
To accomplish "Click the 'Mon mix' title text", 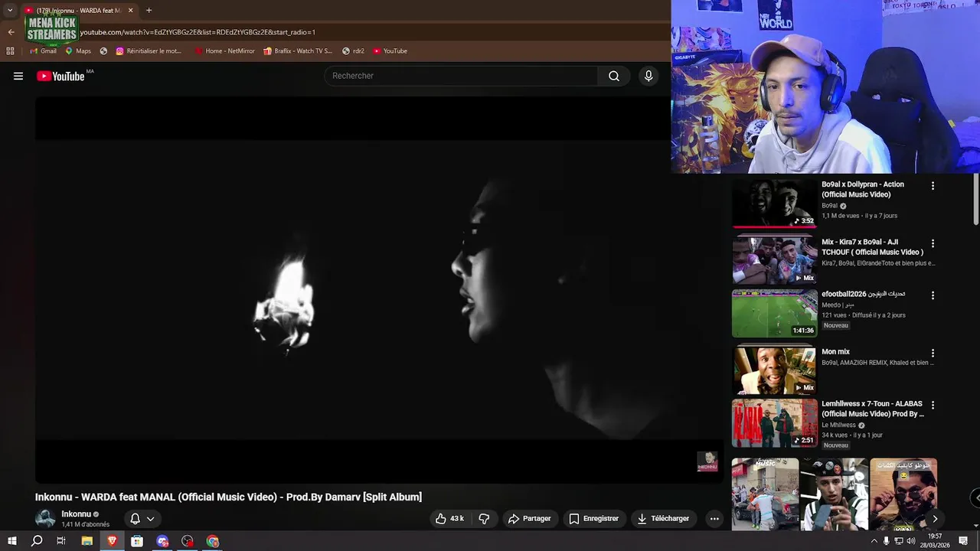I will click(x=835, y=352).
